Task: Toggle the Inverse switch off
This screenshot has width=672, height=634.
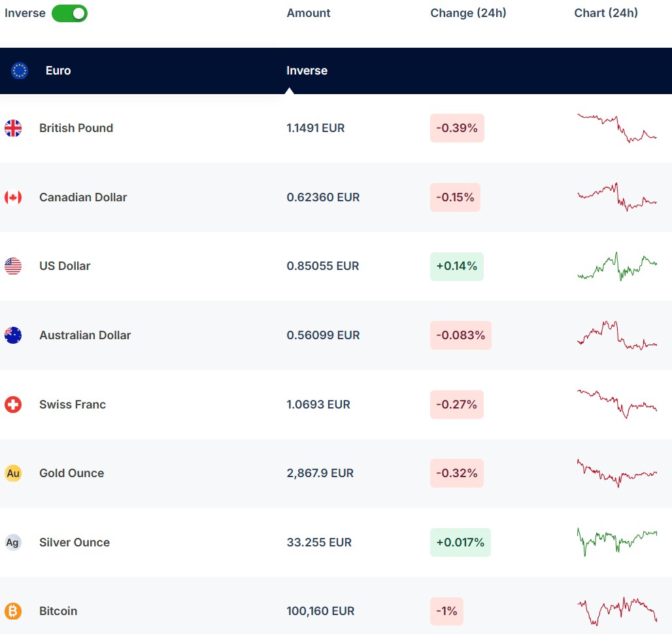Action: coord(69,13)
